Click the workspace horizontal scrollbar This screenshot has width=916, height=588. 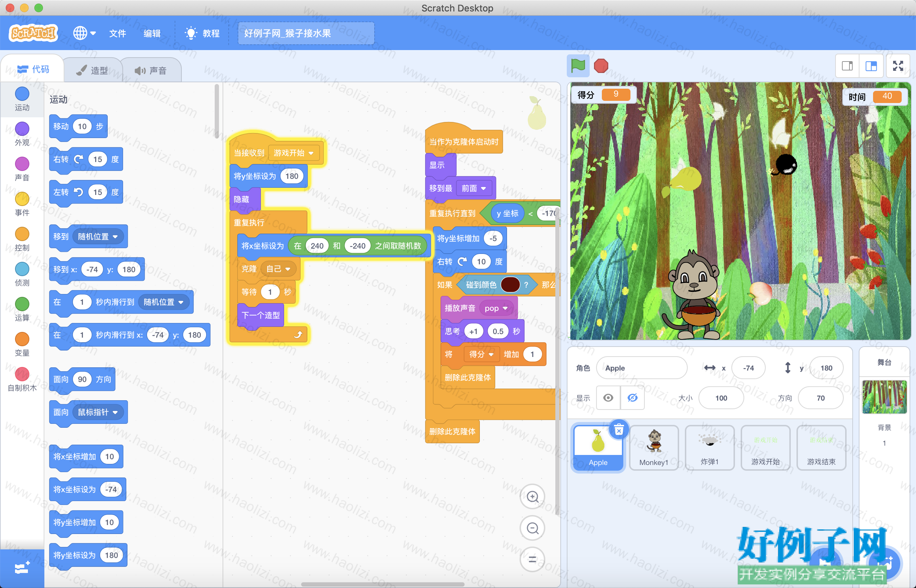point(383,584)
